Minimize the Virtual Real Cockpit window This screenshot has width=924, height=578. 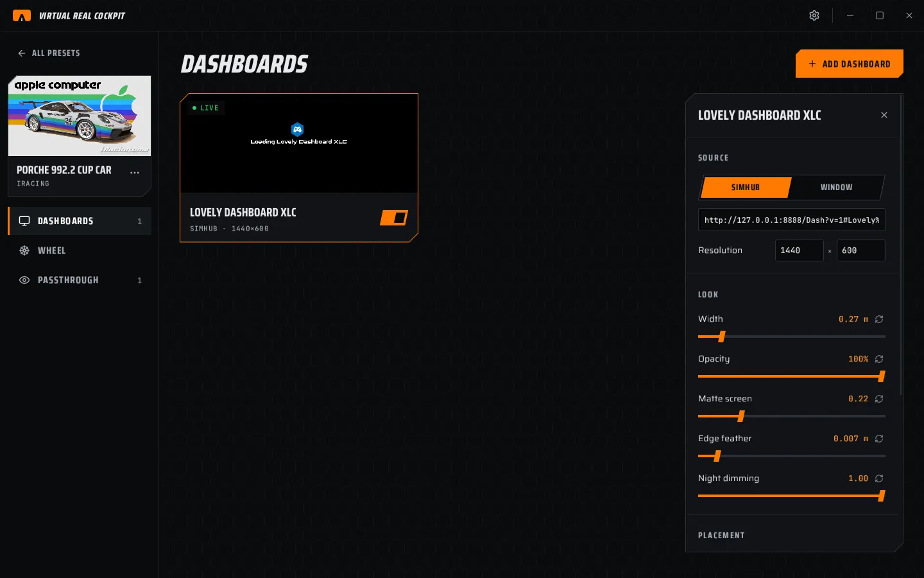pyautogui.click(x=850, y=15)
